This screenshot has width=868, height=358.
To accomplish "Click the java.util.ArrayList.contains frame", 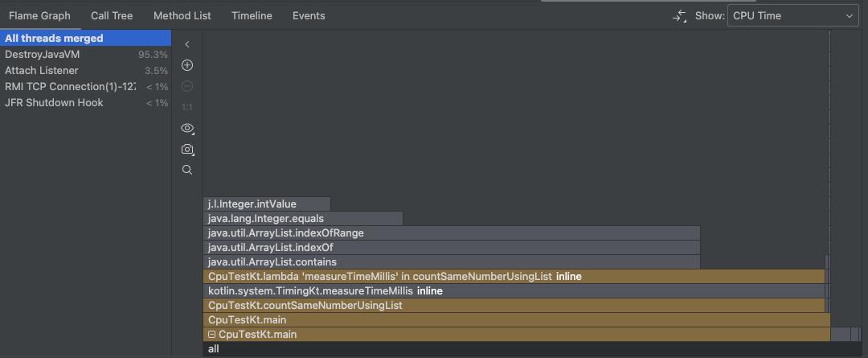I will (x=450, y=262).
